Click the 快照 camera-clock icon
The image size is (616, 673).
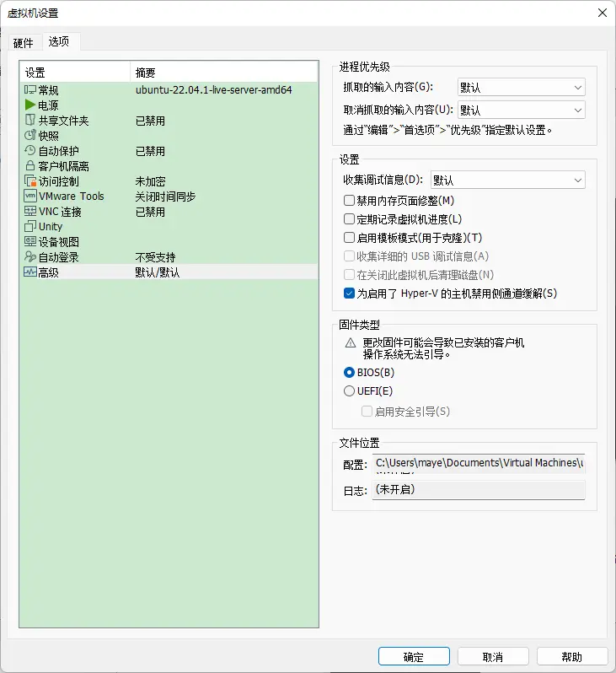point(29,135)
